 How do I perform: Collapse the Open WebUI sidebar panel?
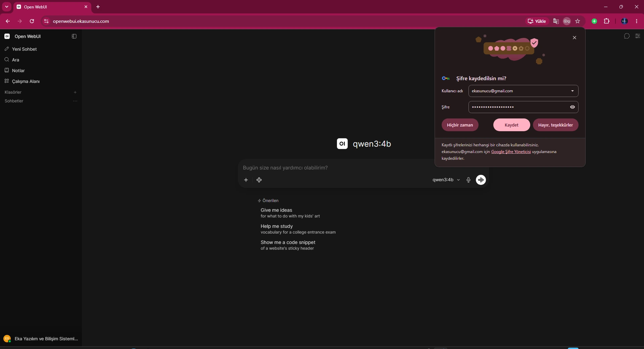[x=74, y=36]
